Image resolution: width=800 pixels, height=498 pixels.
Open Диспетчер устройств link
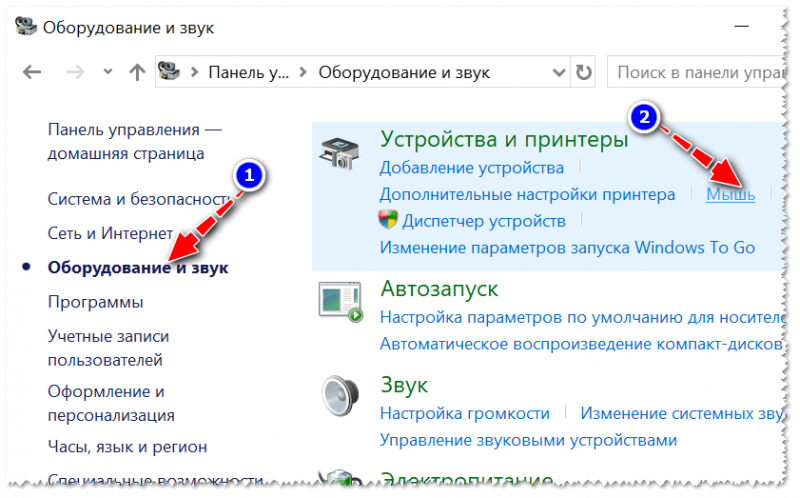(484, 221)
